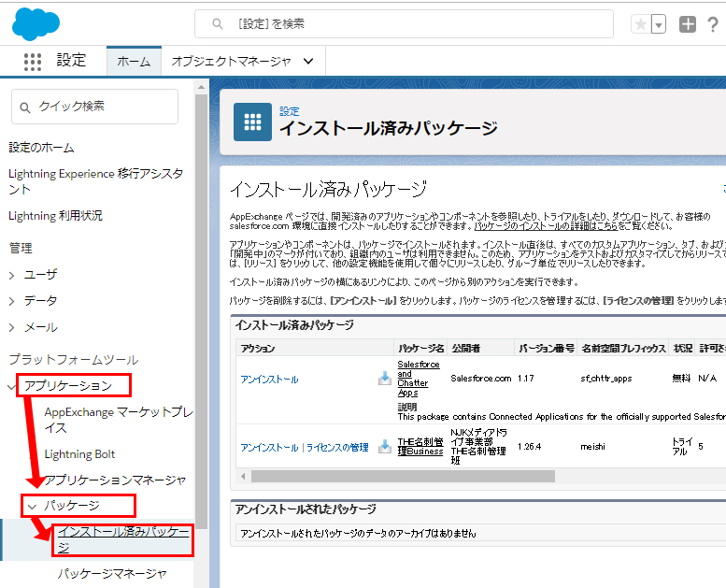Screen dimensions: 726x588
Task: Open the オブジェクトマネージャ tab
Action: click(231, 61)
